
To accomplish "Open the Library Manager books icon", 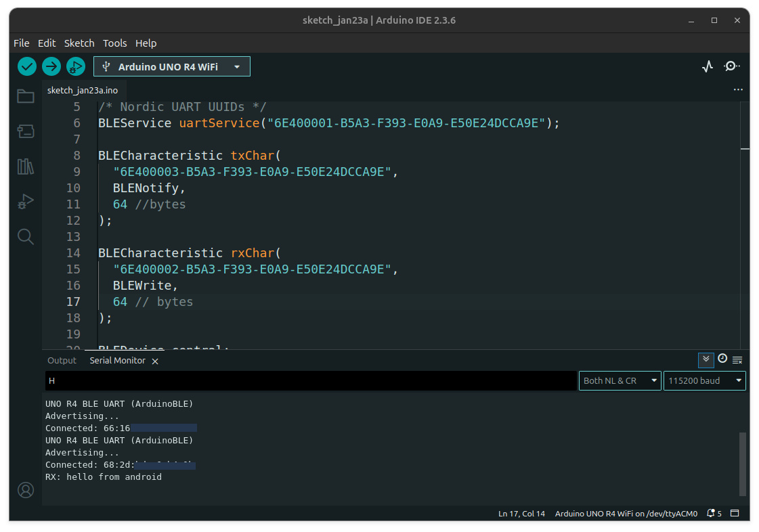I will (26, 167).
